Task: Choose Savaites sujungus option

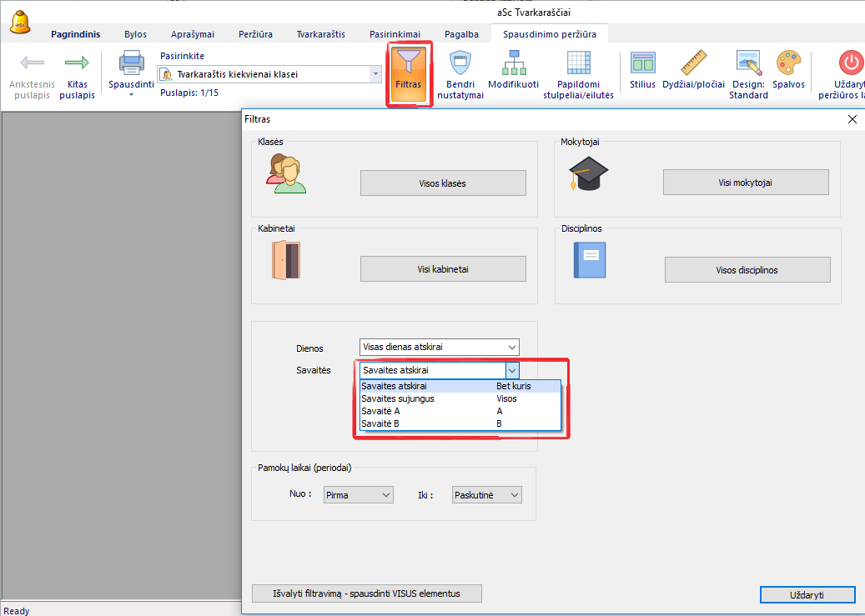Action: (x=397, y=398)
